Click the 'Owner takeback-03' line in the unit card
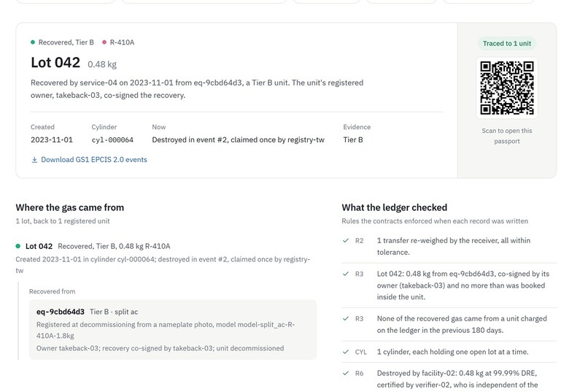The image size is (588, 392). tap(160, 348)
